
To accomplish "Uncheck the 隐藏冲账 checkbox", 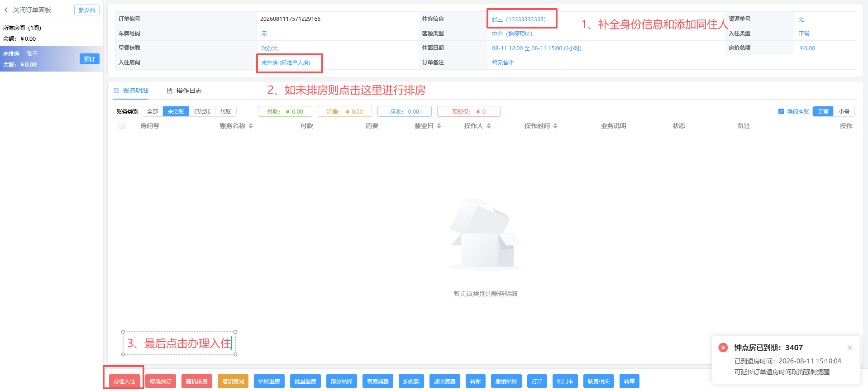I will [x=781, y=111].
